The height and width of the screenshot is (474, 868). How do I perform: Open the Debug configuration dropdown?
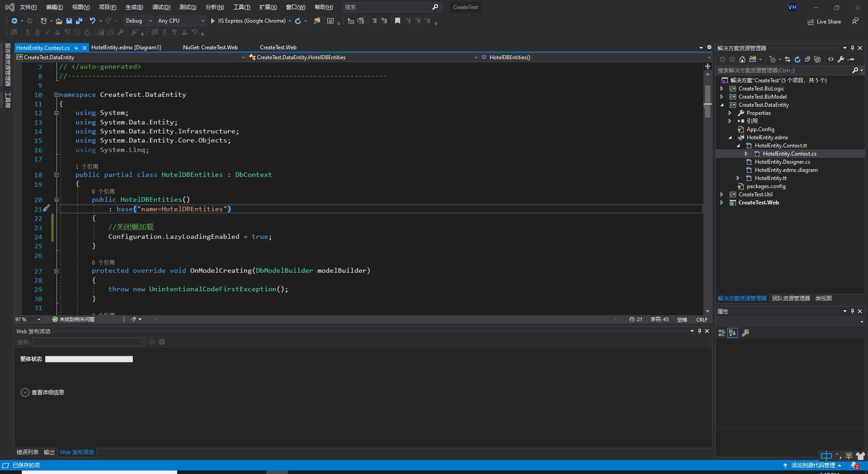[x=139, y=21]
